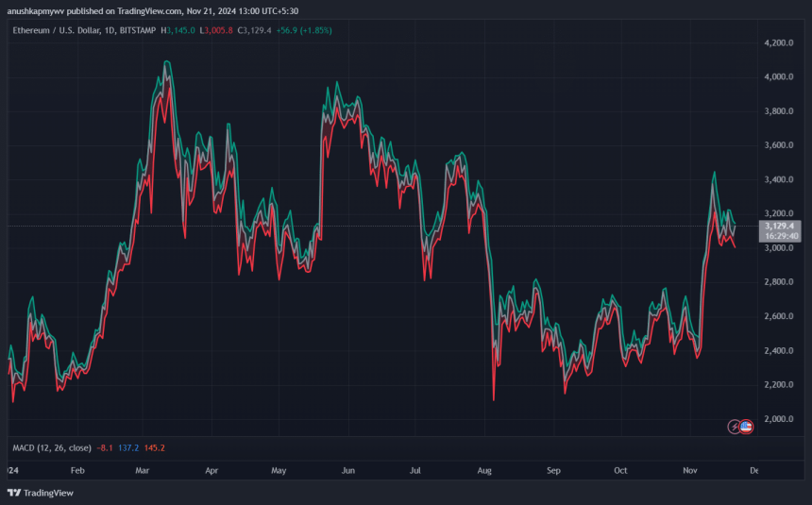812x505 pixels.
Task: Click the current price label 3,129.4
Action: click(779, 226)
